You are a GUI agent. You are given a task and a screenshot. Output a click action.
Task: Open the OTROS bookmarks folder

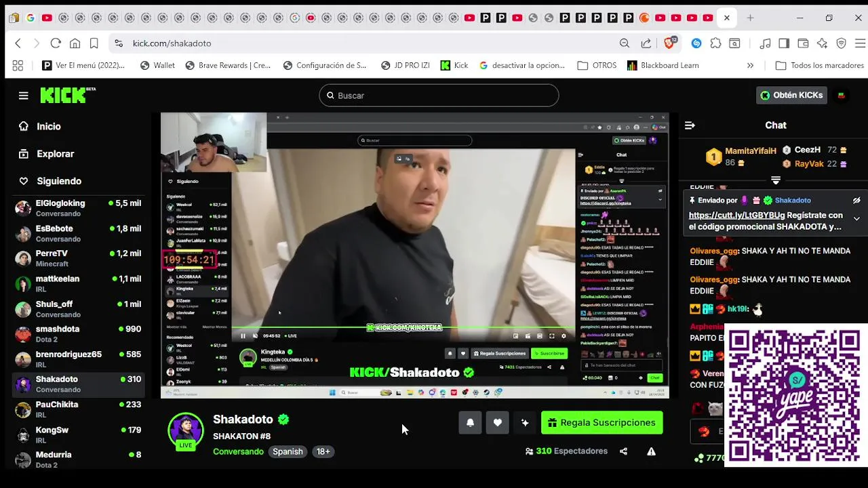coord(597,66)
